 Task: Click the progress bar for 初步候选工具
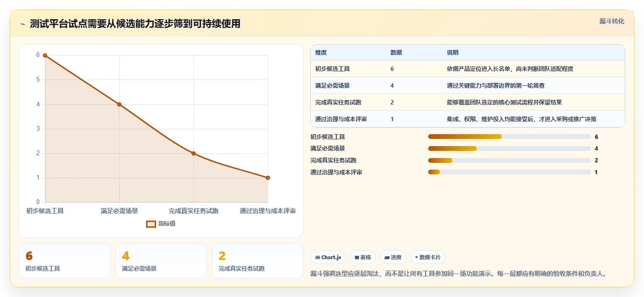pyautogui.click(x=509, y=137)
